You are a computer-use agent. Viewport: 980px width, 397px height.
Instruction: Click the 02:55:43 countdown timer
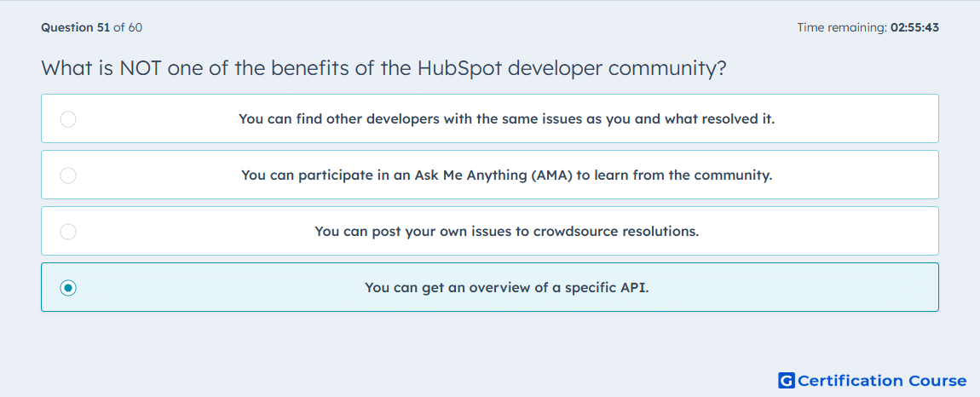914,27
